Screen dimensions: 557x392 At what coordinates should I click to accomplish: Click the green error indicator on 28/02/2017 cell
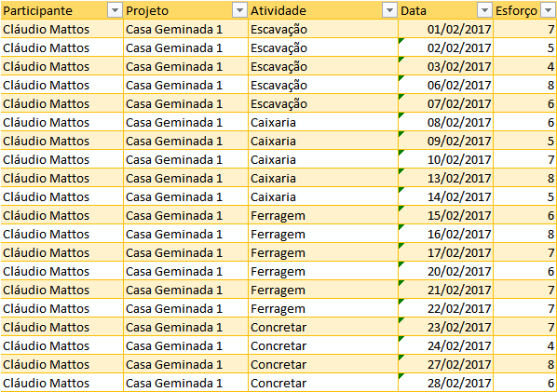tap(401, 376)
